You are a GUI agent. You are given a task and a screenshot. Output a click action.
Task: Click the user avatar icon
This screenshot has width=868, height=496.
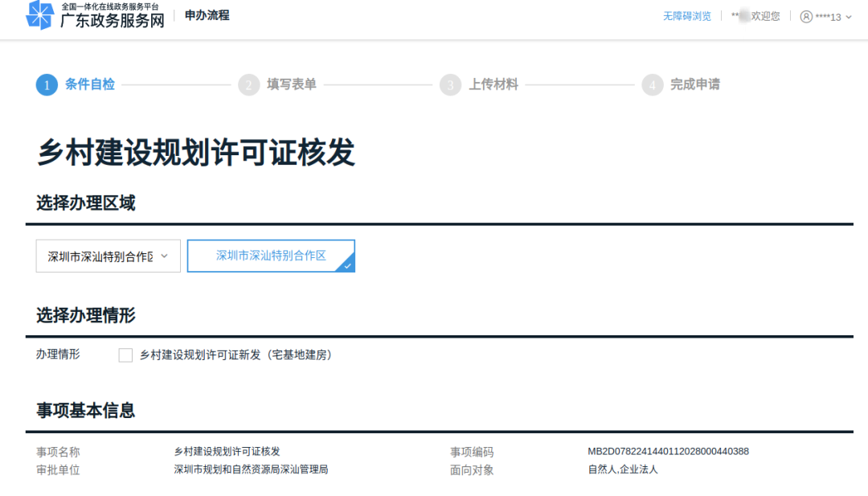tap(806, 17)
